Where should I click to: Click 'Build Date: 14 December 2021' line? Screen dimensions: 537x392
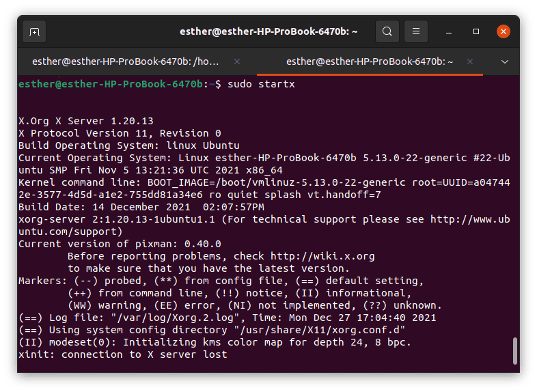tap(141, 207)
